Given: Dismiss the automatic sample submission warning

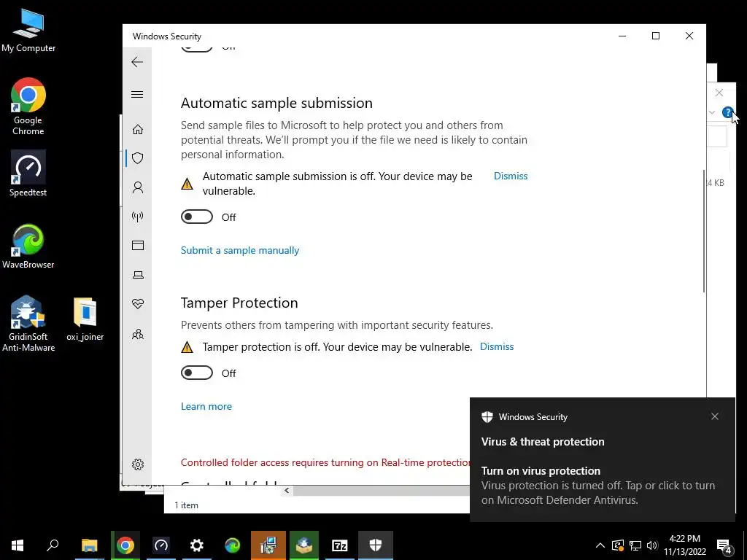Looking at the screenshot, I should 511,176.
